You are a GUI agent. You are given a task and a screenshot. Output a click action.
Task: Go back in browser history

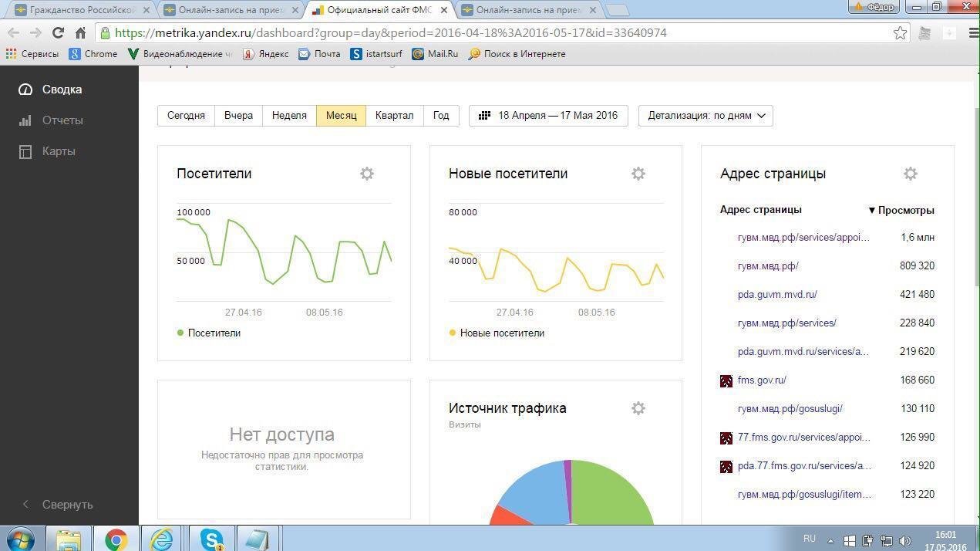coord(13,33)
